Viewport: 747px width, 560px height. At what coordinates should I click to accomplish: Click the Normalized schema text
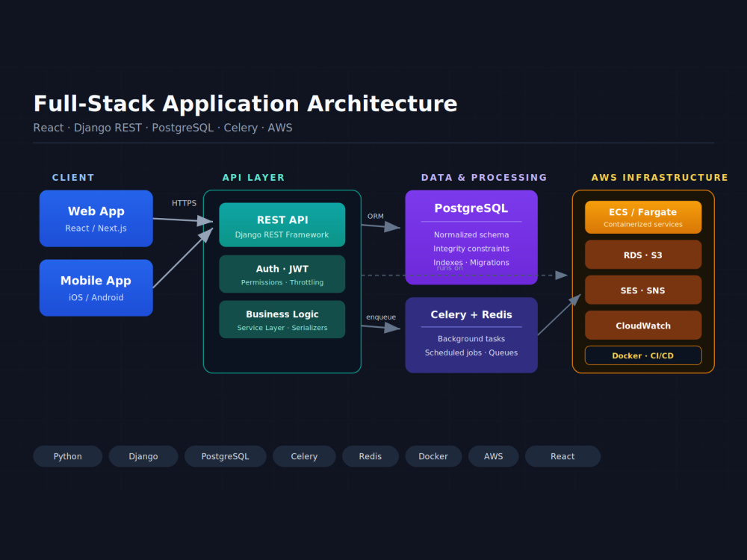pyautogui.click(x=471, y=234)
